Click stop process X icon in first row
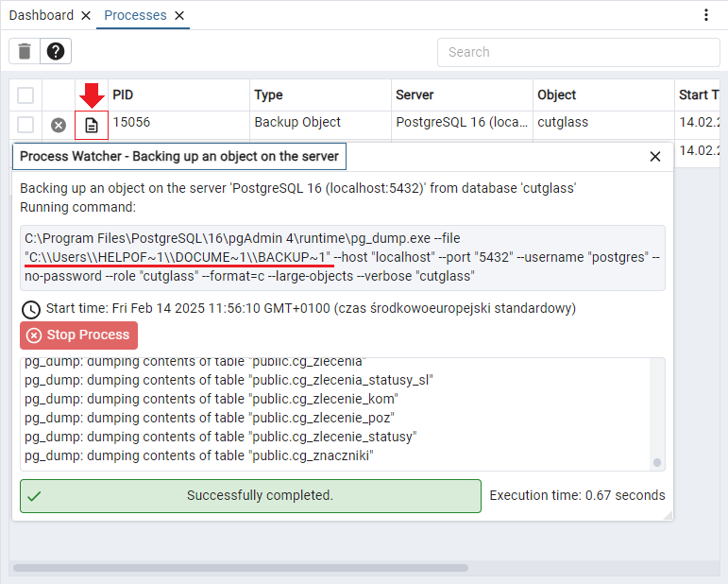The image size is (728, 584). click(x=59, y=125)
